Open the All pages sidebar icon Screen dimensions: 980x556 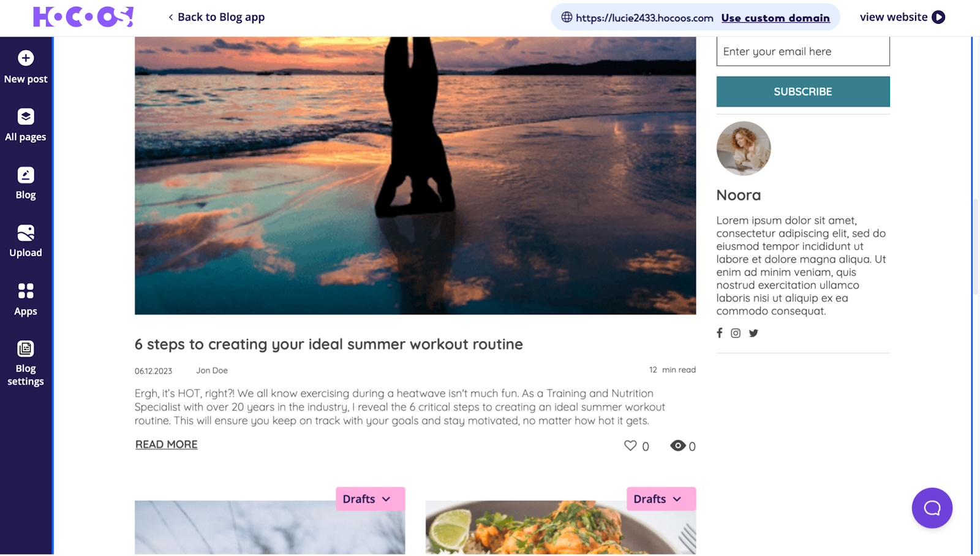click(x=26, y=116)
